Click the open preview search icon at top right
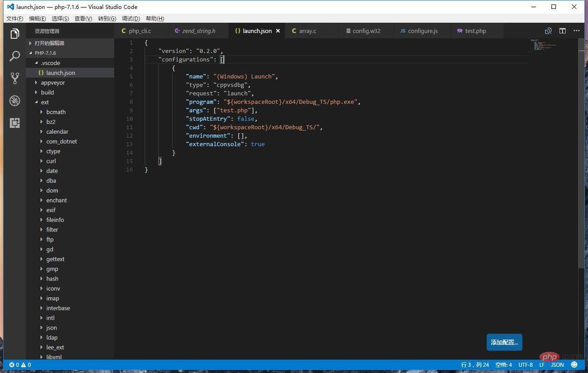The height and width of the screenshot is (373, 588). coord(548,31)
